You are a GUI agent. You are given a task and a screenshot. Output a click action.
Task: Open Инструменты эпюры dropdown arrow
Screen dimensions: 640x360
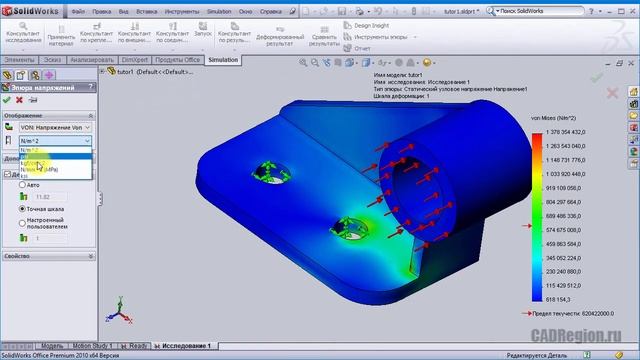pyautogui.click(x=415, y=37)
